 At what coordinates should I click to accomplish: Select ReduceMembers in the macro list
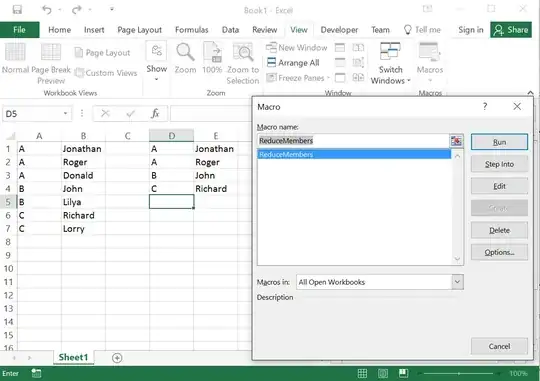pos(354,154)
